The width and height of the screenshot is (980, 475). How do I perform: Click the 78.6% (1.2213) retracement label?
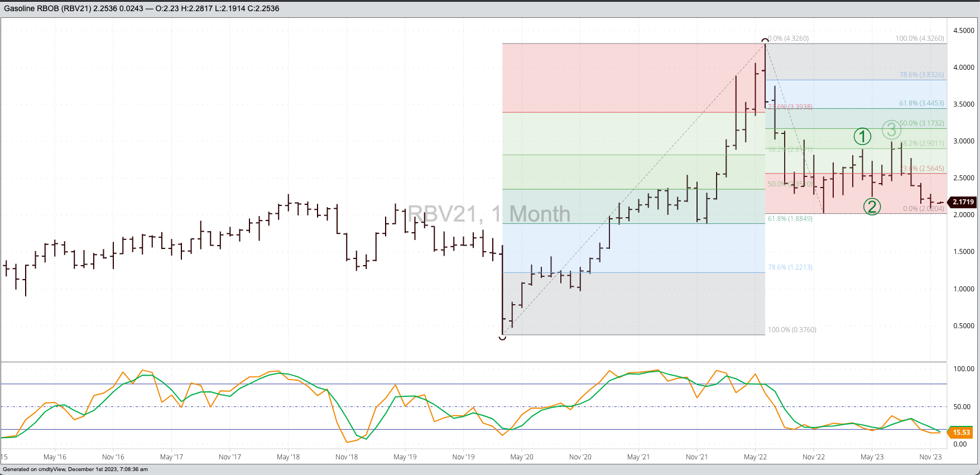click(x=790, y=267)
